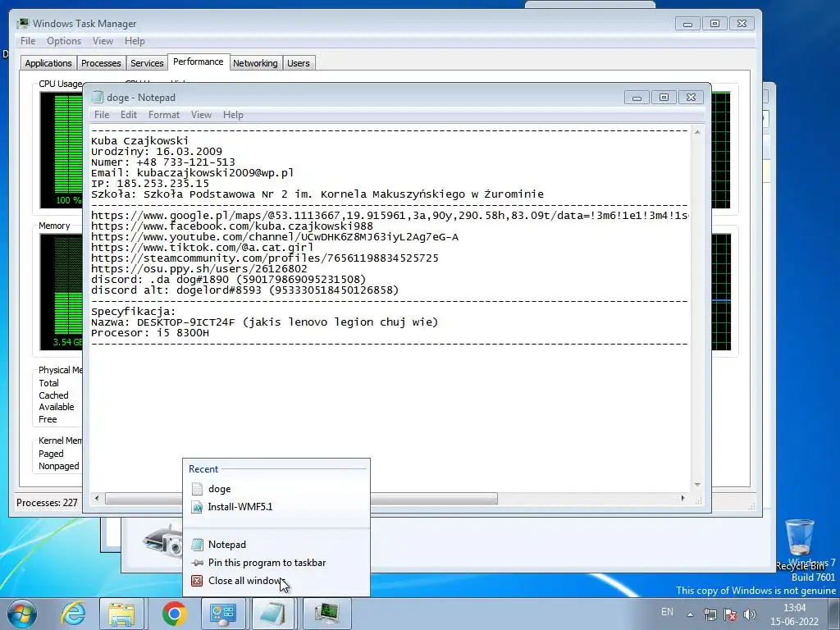Click the Notepad horizontal scrollbar left arrow
This screenshot has width=840, height=630.
[x=97, y=498]
